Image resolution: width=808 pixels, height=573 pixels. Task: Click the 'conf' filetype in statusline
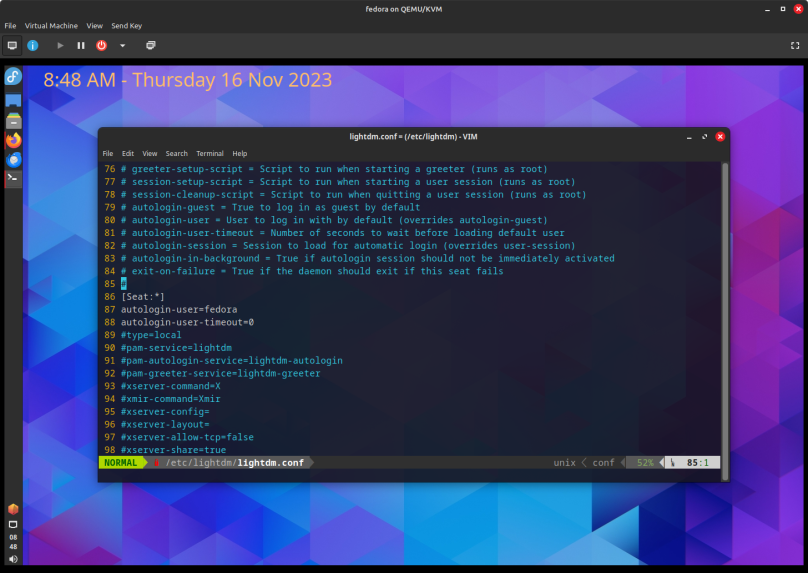tap(603, 463)
